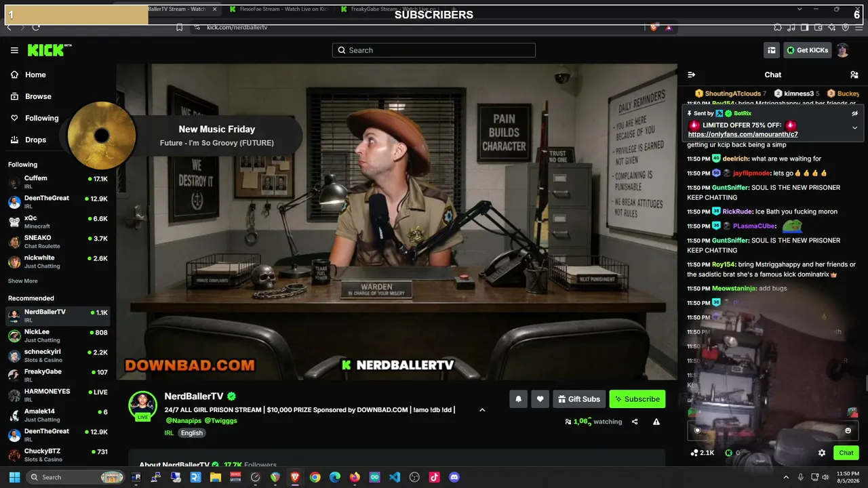The height and width of the screenshot is (488, 868).
Task: Bookmark this page with the bookmark icon
Action: pos(180,27)
